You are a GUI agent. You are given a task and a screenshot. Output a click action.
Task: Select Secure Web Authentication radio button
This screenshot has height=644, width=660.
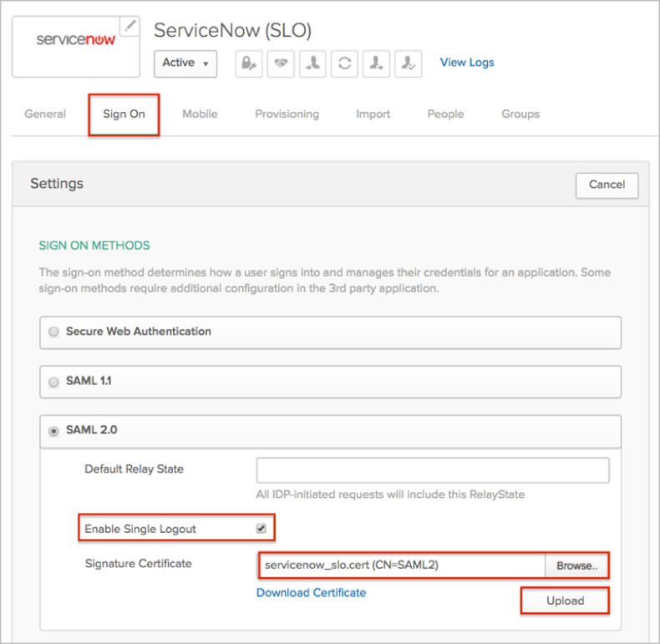click(54, 332)
